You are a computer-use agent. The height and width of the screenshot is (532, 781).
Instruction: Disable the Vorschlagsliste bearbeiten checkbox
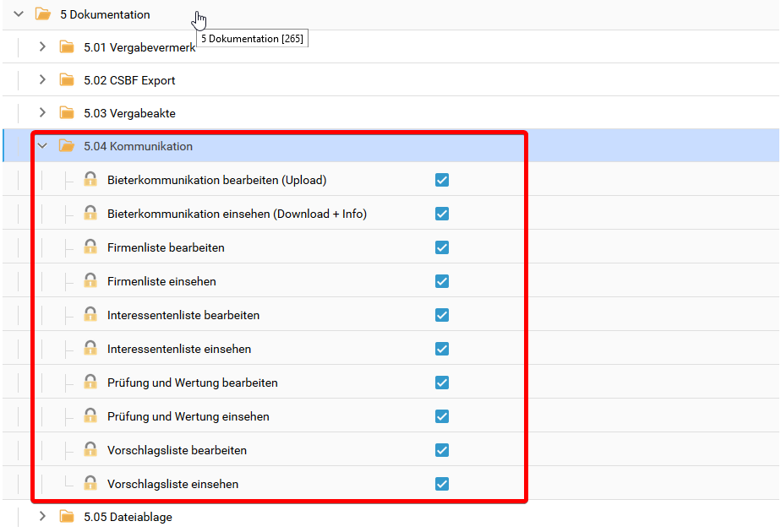tap(441, 450)
